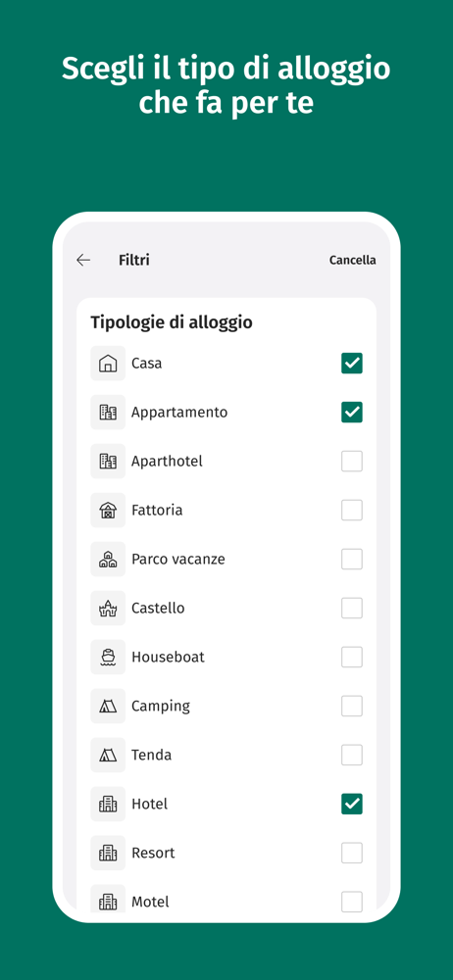Tap the Fattoria barn icon

click(108, 510)
